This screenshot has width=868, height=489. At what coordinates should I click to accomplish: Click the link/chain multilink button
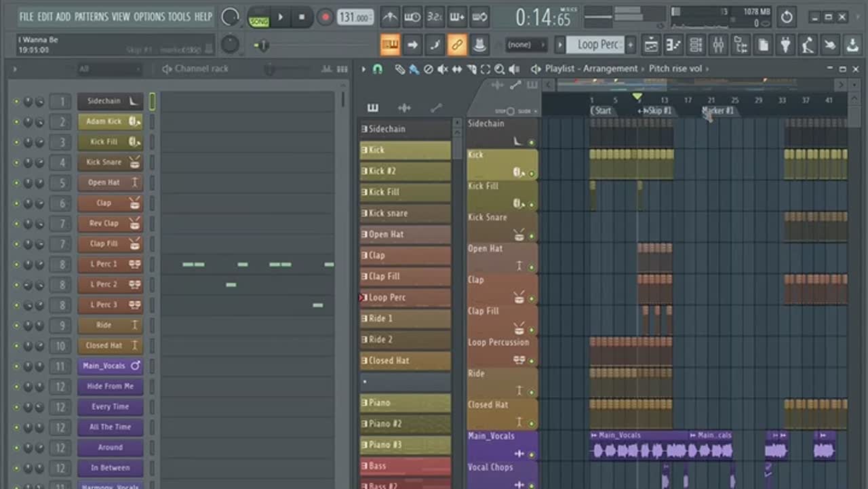pyautogui.click(x=456, y=45)
